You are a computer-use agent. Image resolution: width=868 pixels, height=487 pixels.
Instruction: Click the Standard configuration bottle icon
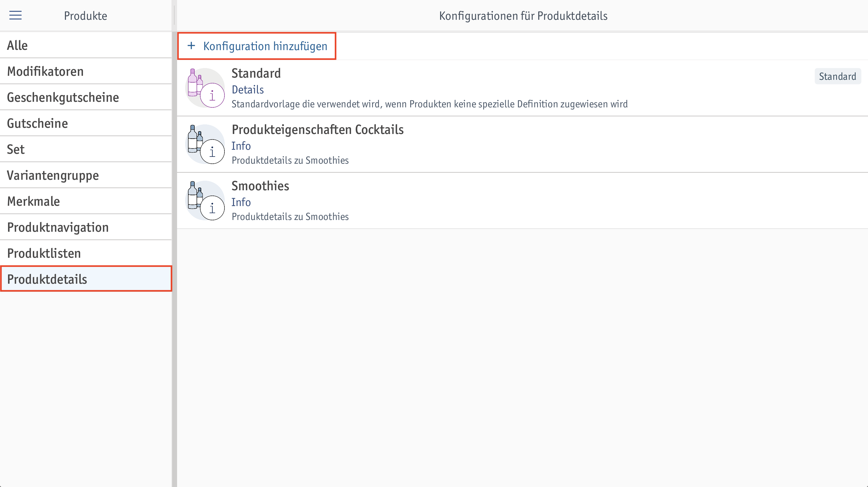(205, 88)
